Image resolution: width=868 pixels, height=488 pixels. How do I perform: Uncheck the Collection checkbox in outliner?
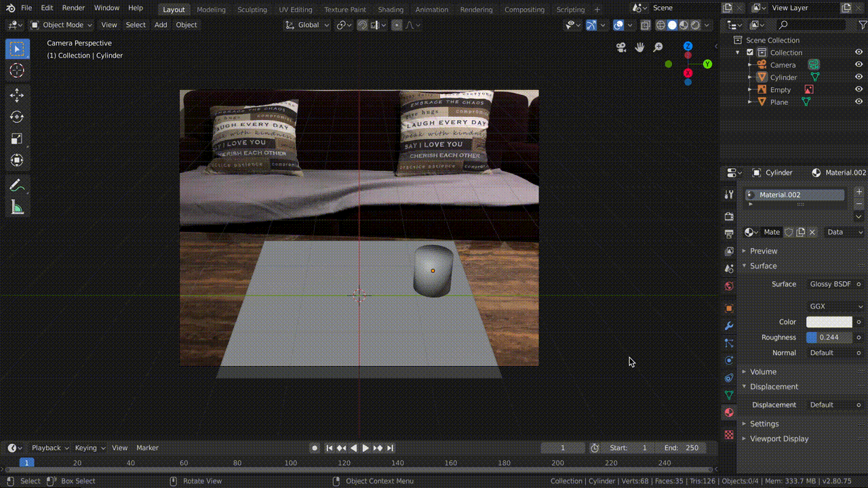pyautogui.click(x=750, y=52)
